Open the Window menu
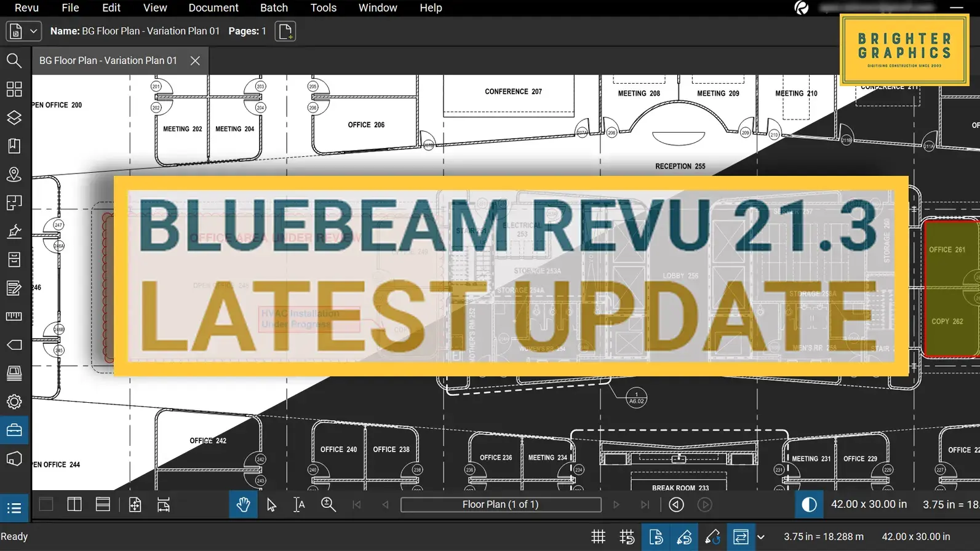Viewport: 980px width, 551px height. click(378, 8)
